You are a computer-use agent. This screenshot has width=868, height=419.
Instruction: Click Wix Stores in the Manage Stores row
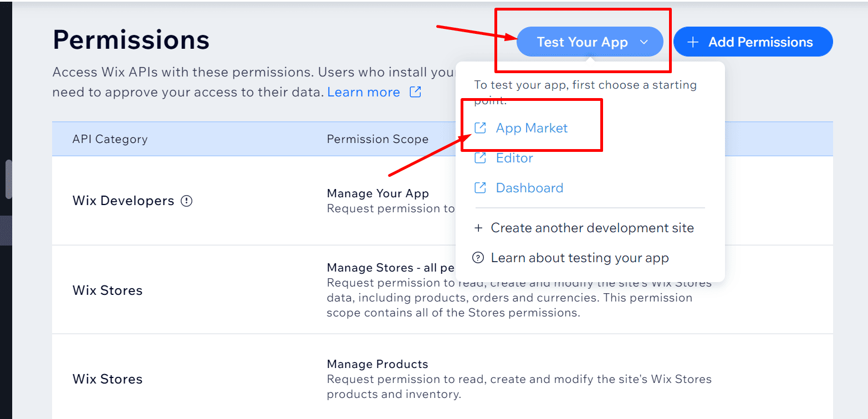coord(108,290)
